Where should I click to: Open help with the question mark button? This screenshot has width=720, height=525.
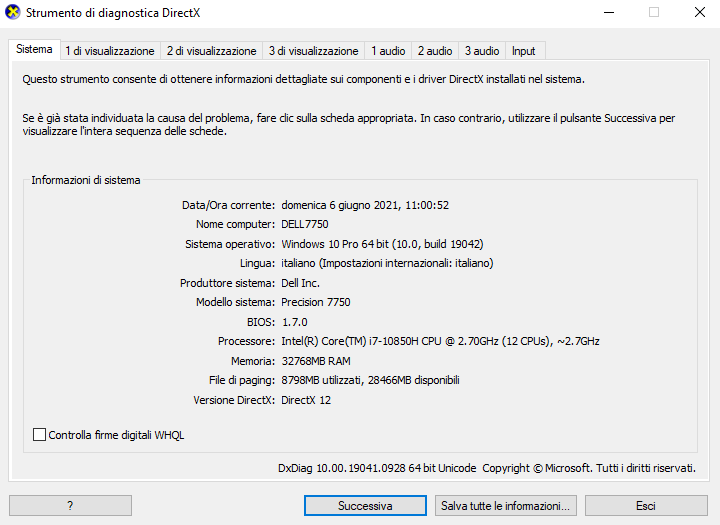(70, 506)
